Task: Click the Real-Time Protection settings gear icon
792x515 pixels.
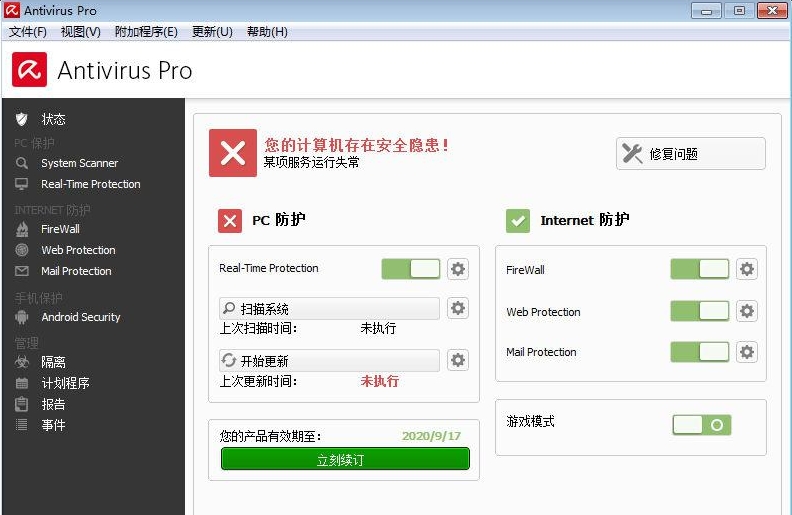Action: [458, 269]
